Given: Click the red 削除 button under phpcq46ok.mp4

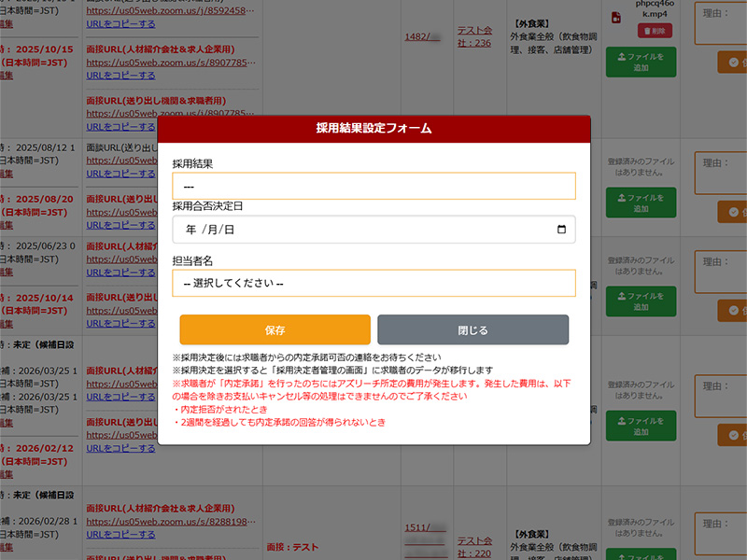Looking at the screenshot, I should coord(655,31).
